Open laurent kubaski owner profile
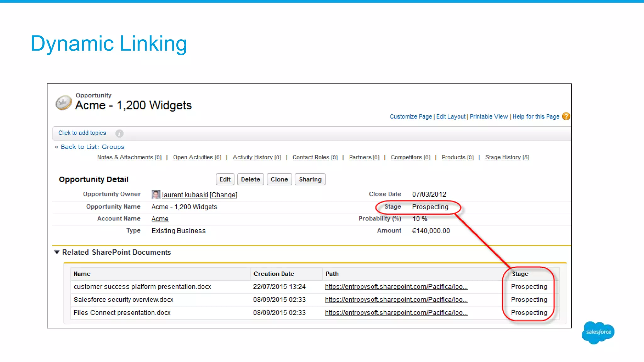The width and height of the screenshot is (644, 362). point(185,195)
